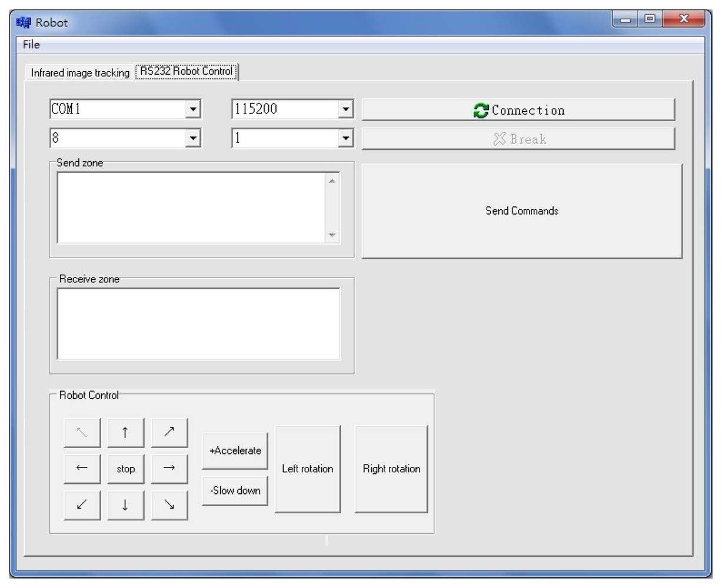Screen dimensions: 722x588
Task: Click inside the Receive zone text area
Action: pos(198,323)
